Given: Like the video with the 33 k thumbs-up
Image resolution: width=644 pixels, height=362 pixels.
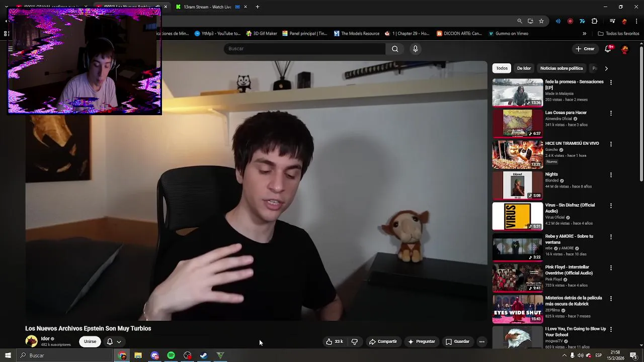Looking at the screenshot, I should click(x=334, y=341).
